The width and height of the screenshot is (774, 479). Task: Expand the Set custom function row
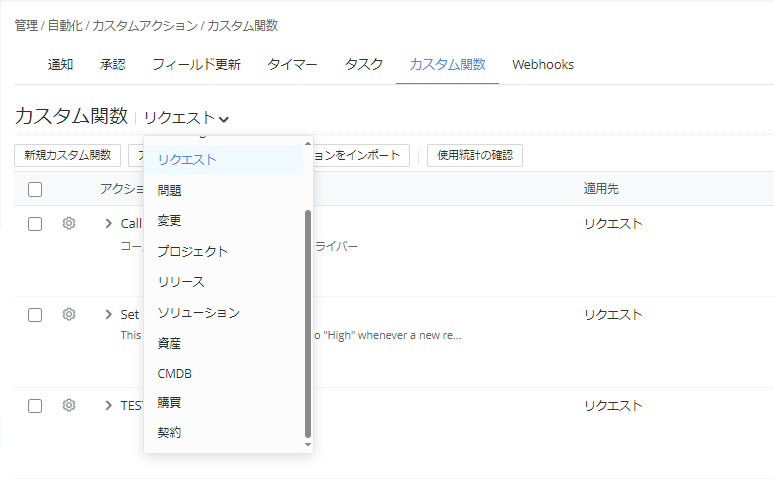[x=108, y=315]
